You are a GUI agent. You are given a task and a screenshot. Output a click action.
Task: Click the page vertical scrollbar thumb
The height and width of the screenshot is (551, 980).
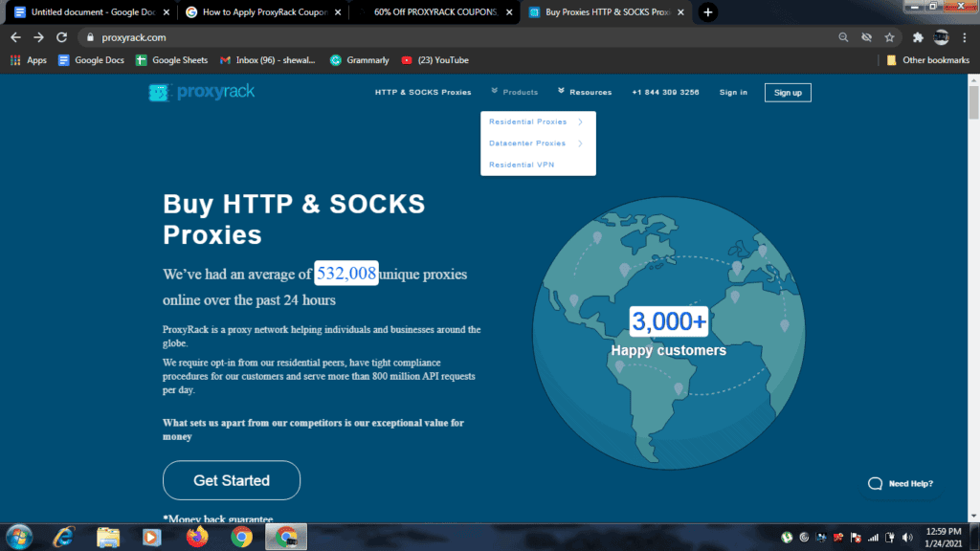973,101
